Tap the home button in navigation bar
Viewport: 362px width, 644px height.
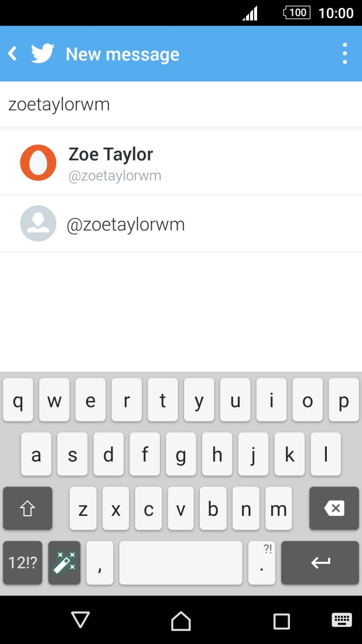point(181,620)
